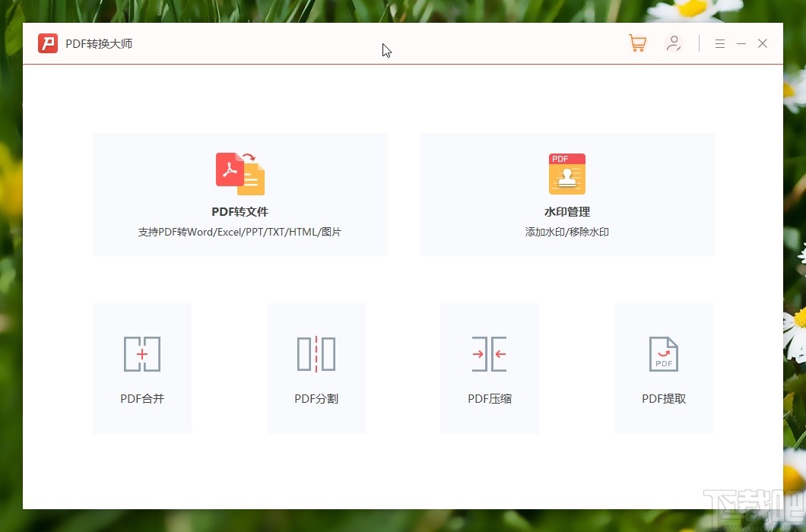This screenshot has width=806, height=532.
Task: Select the PDF分割 split icon
Action: tap(316, 353)
